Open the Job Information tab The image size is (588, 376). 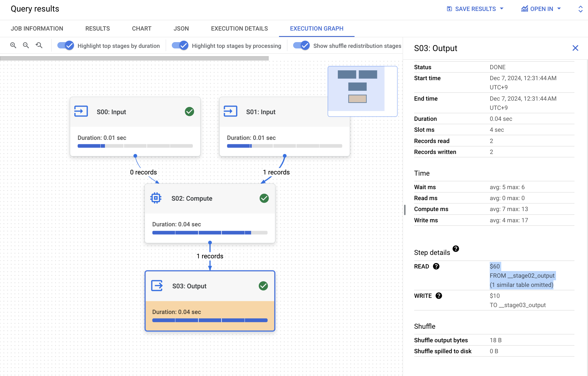(37, 29)
